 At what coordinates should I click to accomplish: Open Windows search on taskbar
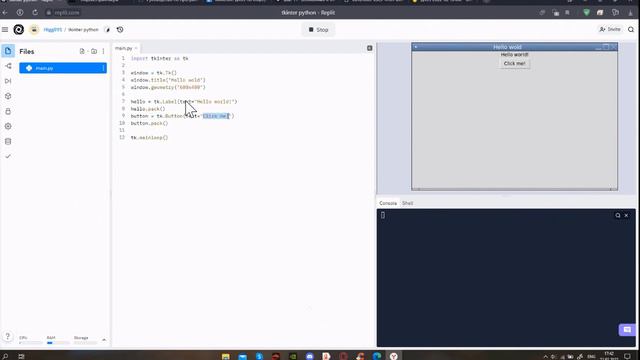pyautogui.click(x=5, y=356)
